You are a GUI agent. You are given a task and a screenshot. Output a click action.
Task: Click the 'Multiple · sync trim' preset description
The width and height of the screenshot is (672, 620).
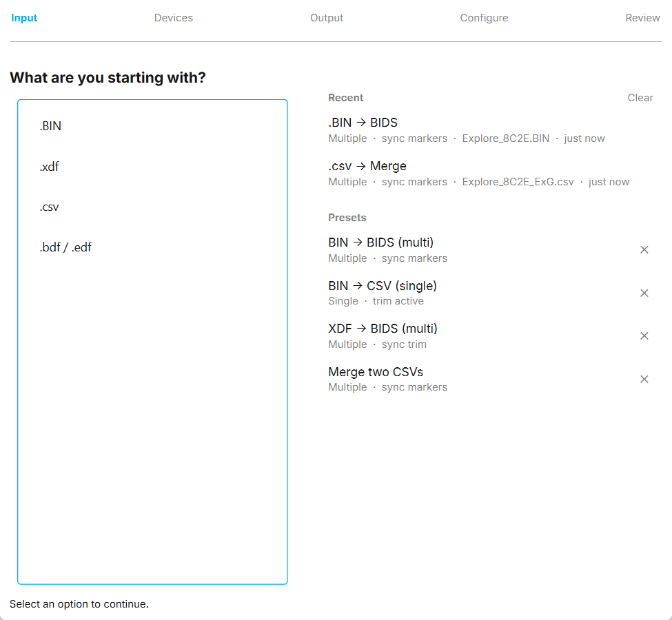coord(377,344)
